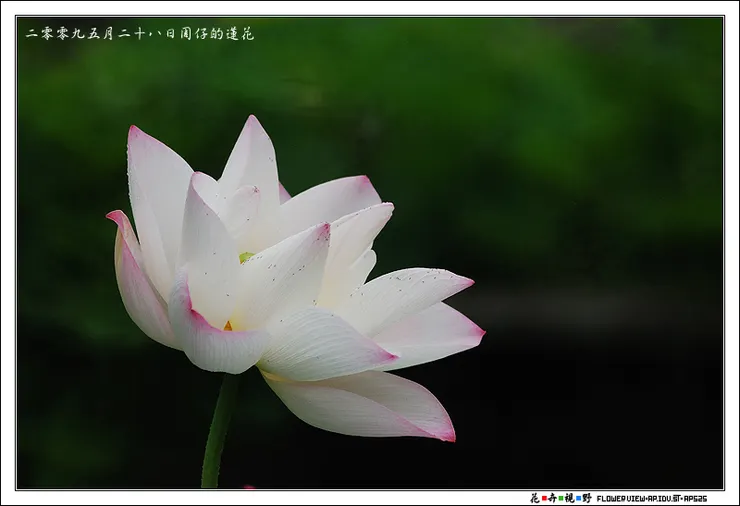
Task: Click the white lotus flower photo
Action: pos(370,253)
